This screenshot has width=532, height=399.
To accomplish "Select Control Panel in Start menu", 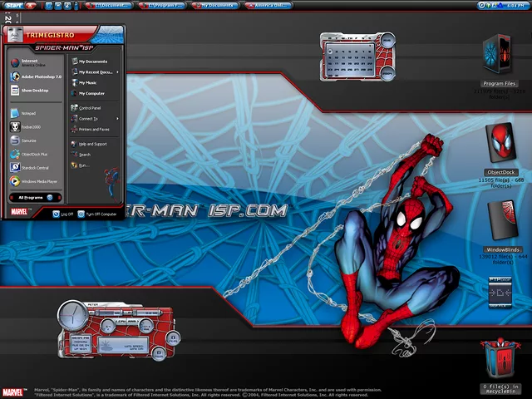I will (x=90, y=108).
